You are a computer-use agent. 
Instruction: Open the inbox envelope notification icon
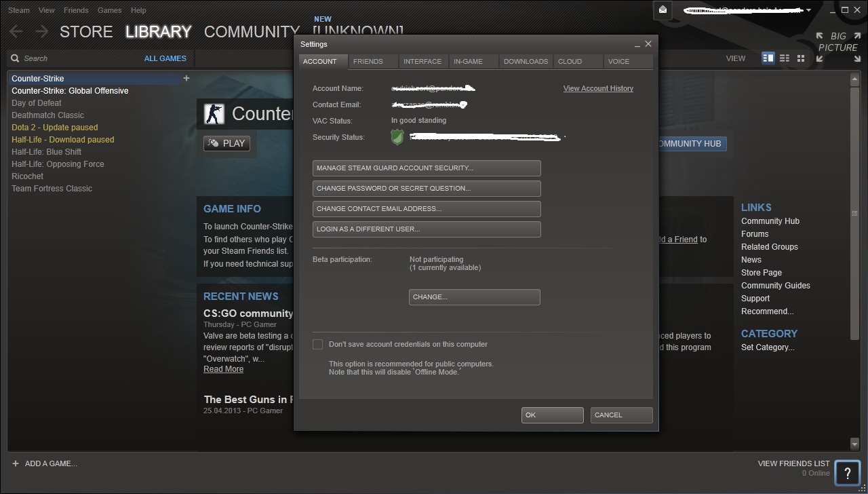coord(663,10)
